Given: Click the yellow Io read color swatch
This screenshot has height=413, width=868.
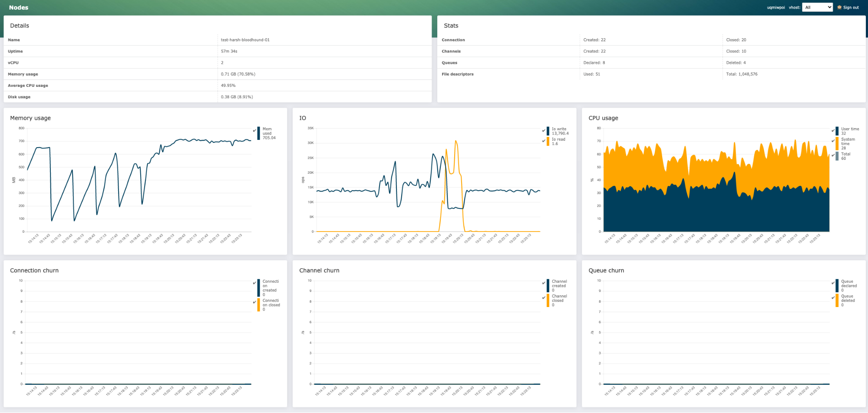Looking at the screenshot, I should click(x=548, y=142).
